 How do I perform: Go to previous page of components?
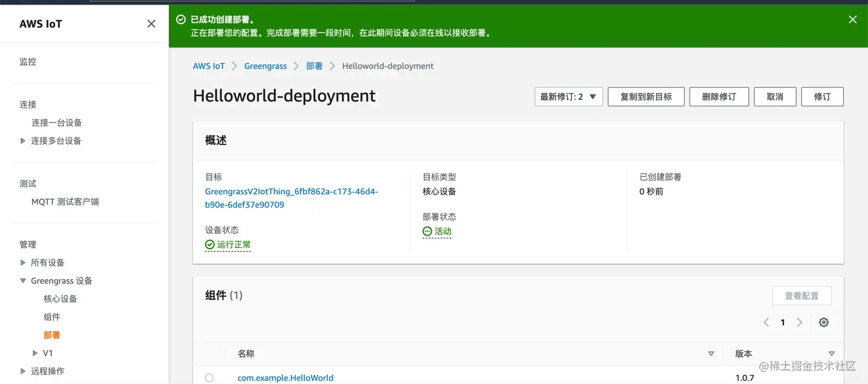pos(766,323)
